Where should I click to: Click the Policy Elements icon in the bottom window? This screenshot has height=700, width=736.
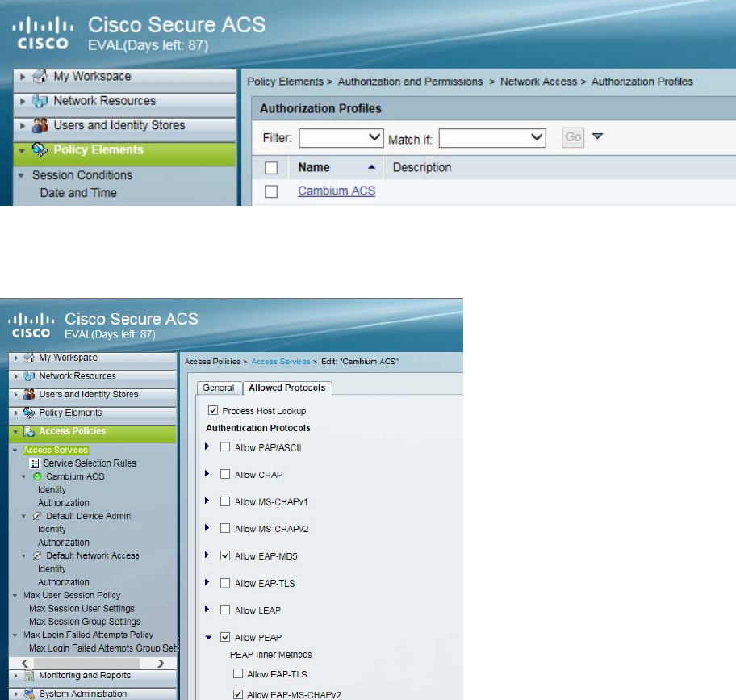click(29, 413)
